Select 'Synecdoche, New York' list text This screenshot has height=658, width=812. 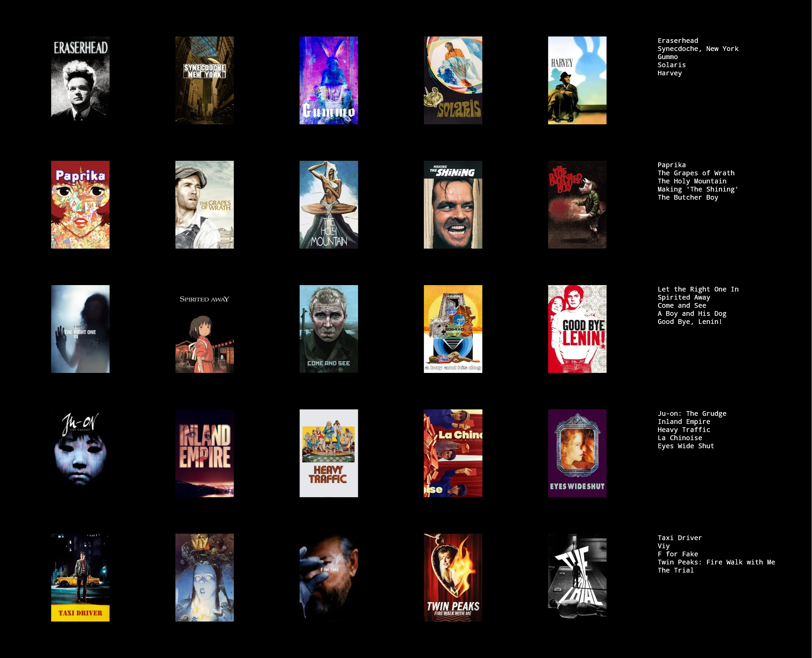click(x=698, y=49)
